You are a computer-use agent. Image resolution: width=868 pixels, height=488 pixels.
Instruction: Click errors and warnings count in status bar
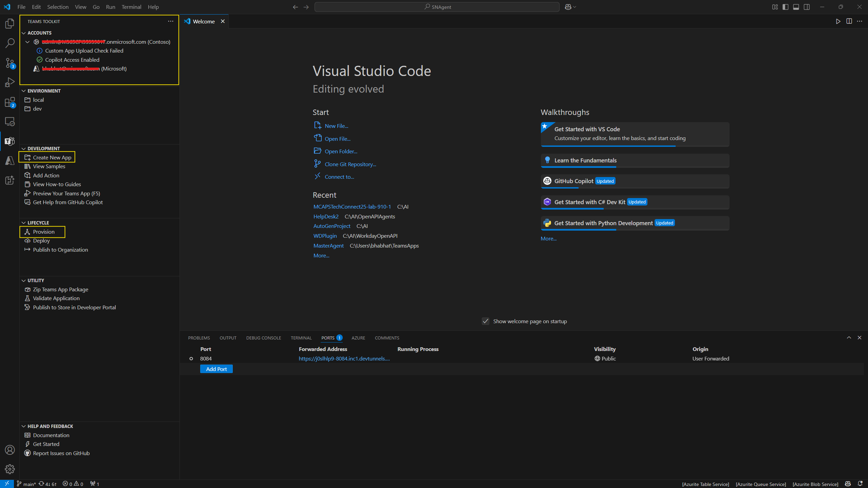pyautogui.click(x=73, y=484)
